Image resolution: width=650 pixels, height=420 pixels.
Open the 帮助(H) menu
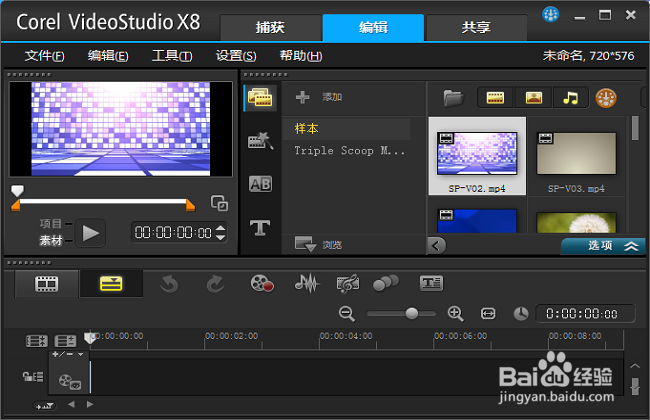coord(301,56)
